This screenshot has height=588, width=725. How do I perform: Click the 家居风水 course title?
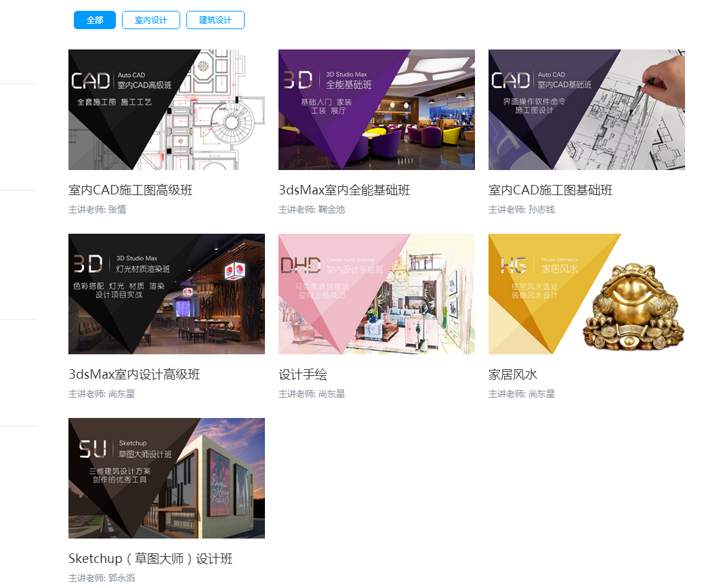[513, 375]
